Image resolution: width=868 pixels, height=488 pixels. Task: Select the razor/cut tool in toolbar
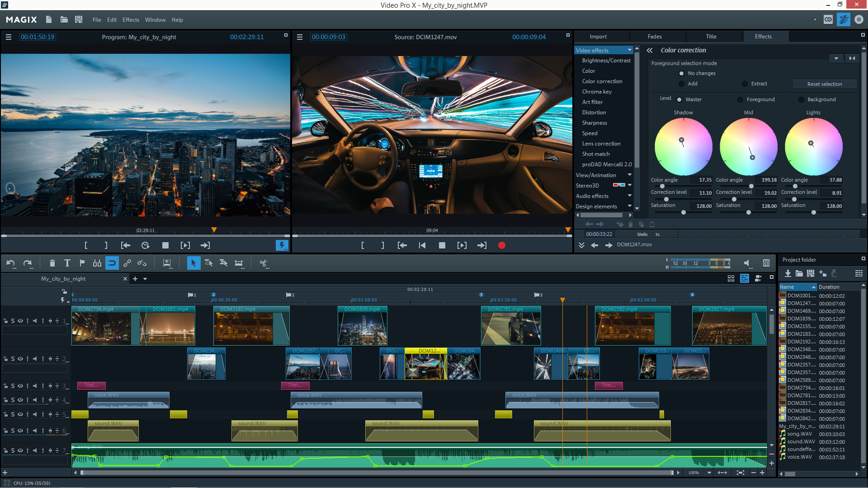coord(264,263)
